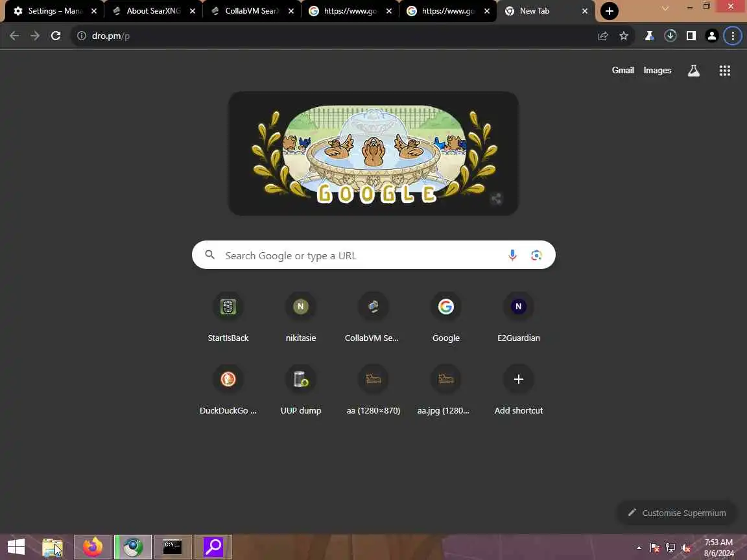Viewport: 747px width, 560px height.
Task: Click the muted volume tray icon
Action: pyautogui.click(x=685, y=548)
